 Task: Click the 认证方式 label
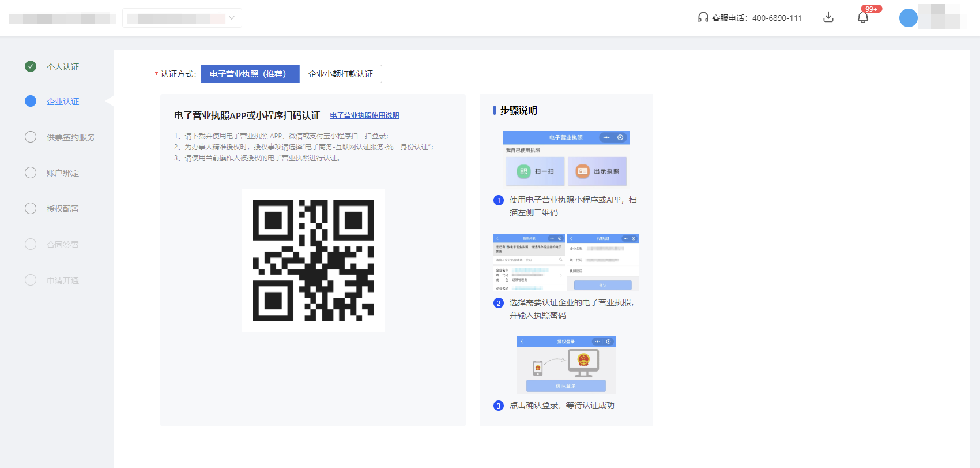point(178,74)
